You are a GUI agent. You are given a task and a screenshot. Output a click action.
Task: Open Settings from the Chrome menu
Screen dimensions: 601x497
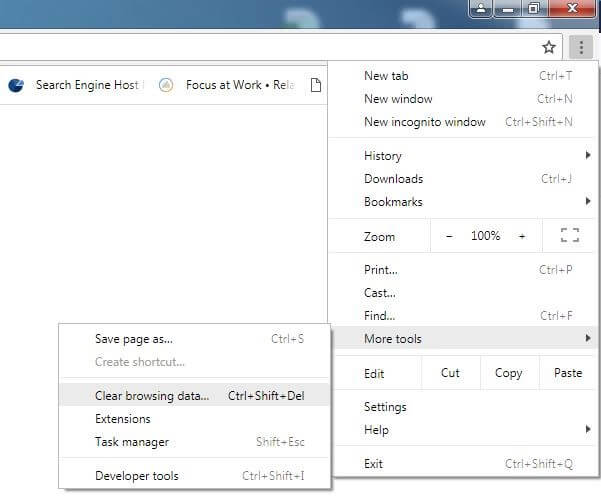point(385,407)
